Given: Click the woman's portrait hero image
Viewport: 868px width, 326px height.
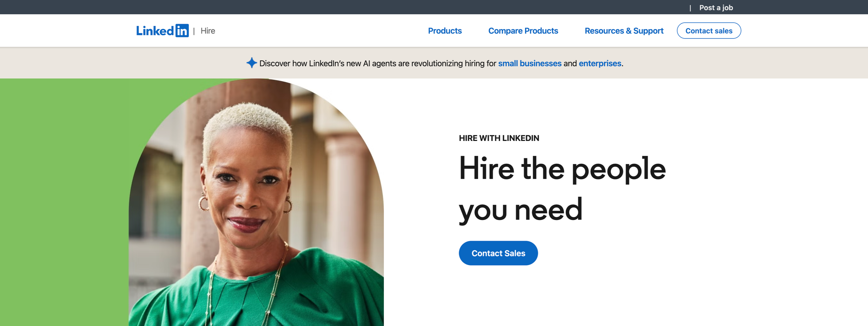Looking at the screenshot, I should tap(256, 202).
